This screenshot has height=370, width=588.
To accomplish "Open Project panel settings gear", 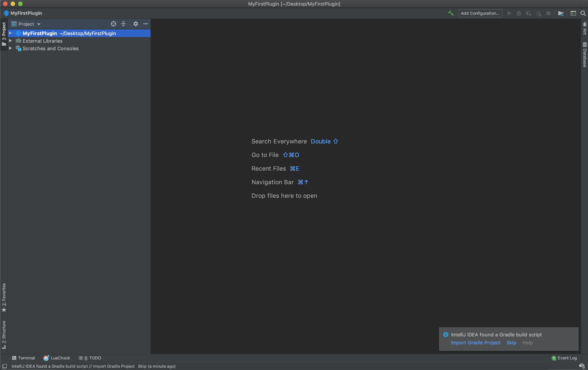I will 136,24.
